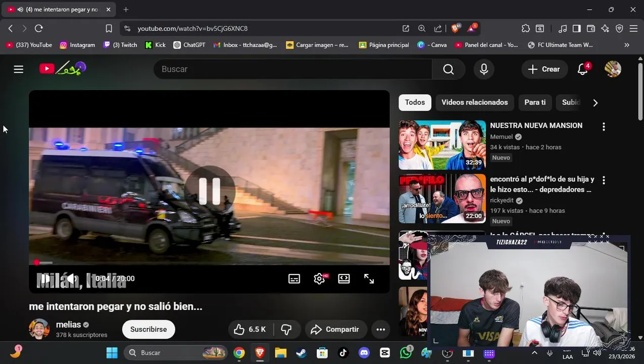This screenshot has height=364, width=644.
Task: Show next filter chips with arrow
Action: click(596, 103)
